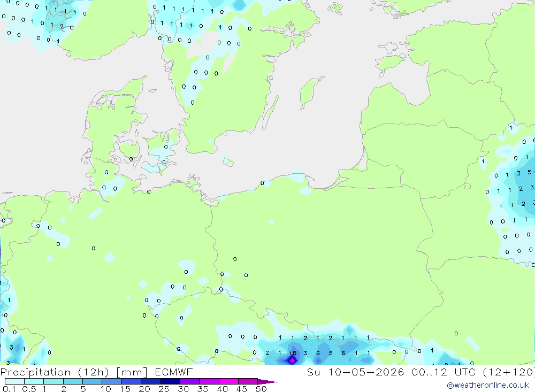
Task: Select the 2–5 mm legend color swatch
Action: coord(73,381)
